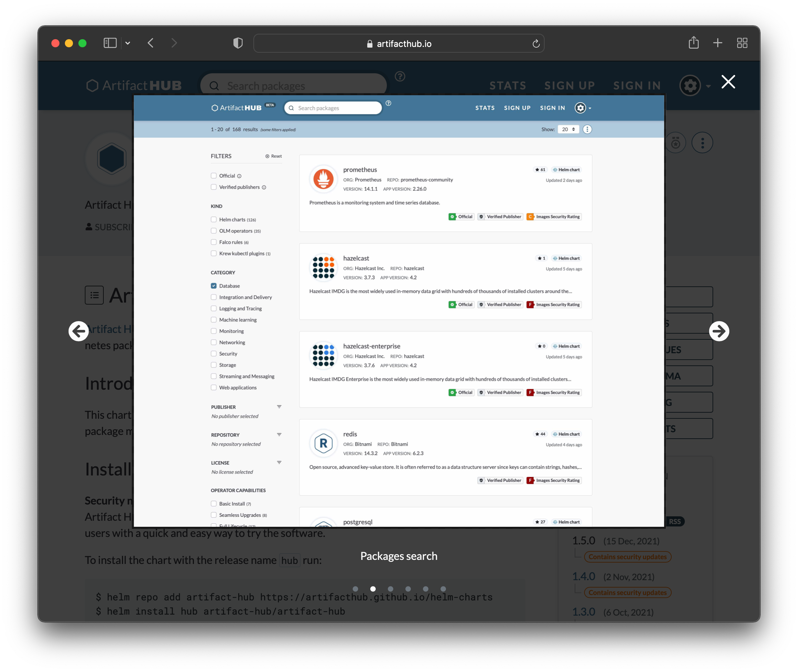Screen dimensions: 798x672
Task: Expand the LICENSE filter section
Action: coord(280,463)
